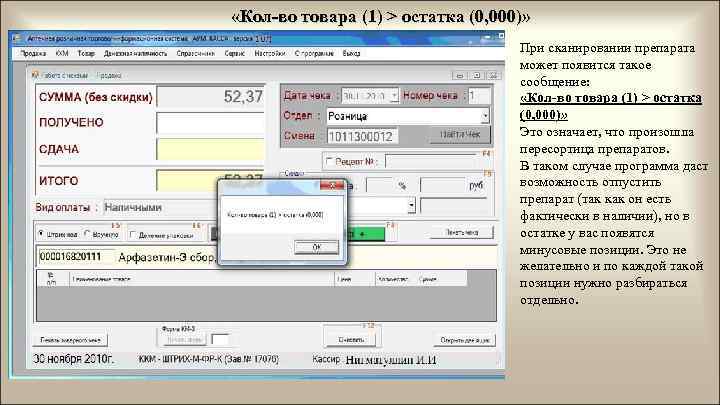Image resolution: width=720 pixels, height=405 pixels.
Task: Choose Выход in the menu bar
Action: tap(351, 53)
